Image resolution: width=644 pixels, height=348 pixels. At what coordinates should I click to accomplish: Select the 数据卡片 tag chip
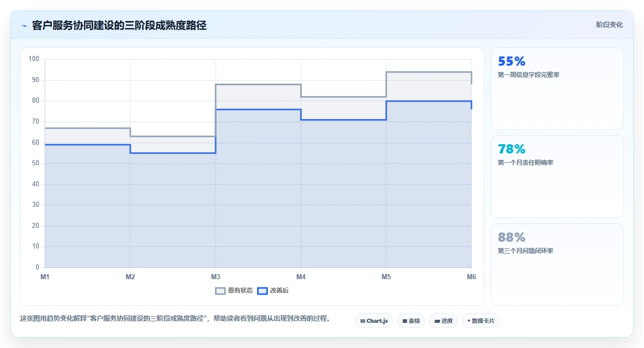tap(481, 321)
